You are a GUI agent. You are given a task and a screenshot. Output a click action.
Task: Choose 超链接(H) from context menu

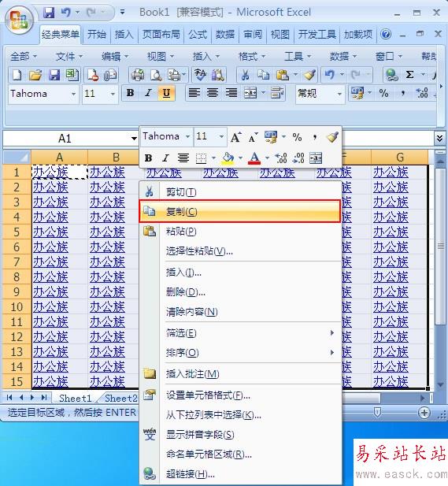click(x=240, y=474)
